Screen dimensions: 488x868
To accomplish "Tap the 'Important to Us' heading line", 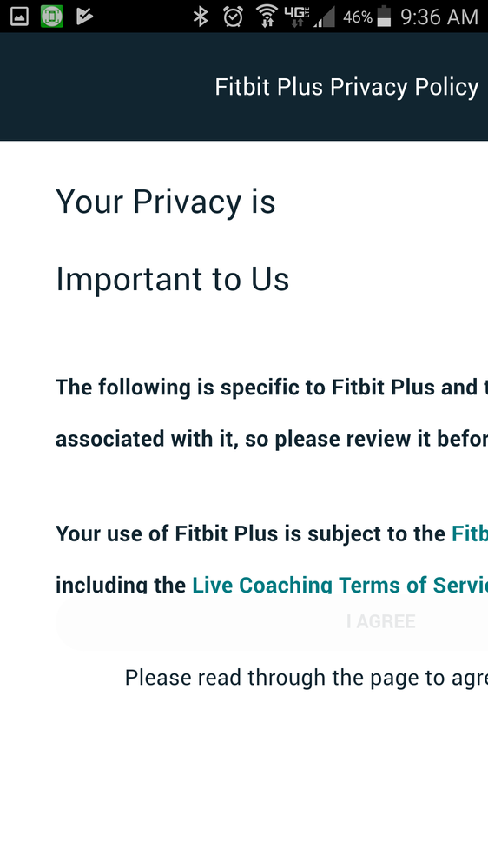I will pos(172,279).
